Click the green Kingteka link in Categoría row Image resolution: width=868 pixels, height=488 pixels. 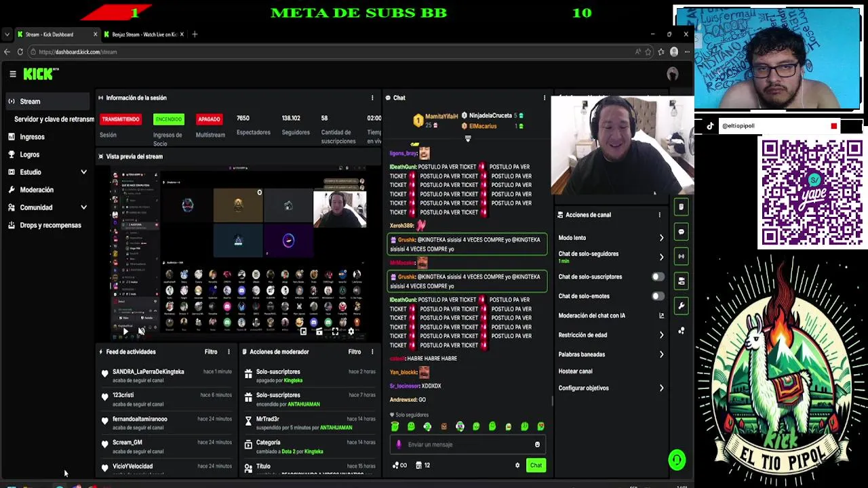pyautogui.click(x=314, y=451)
